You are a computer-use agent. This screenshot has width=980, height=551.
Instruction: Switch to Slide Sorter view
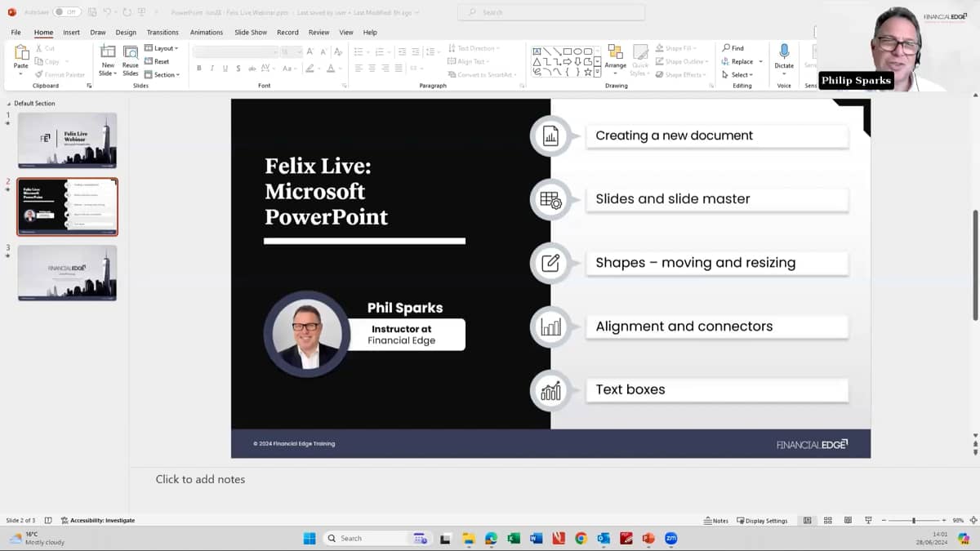point(827,521)
